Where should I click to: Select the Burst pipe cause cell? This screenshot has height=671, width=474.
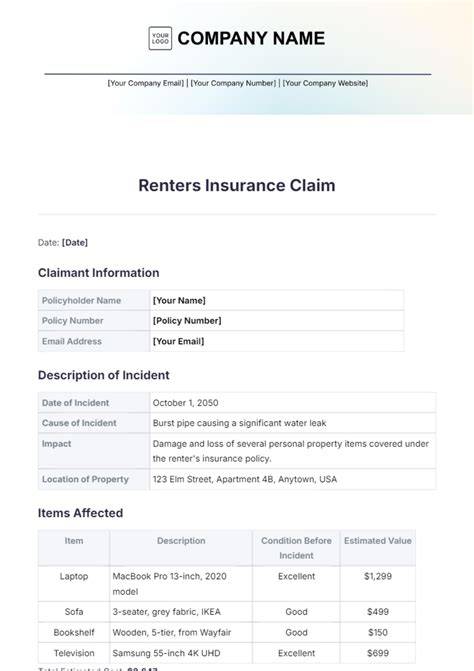coord(293,423)
